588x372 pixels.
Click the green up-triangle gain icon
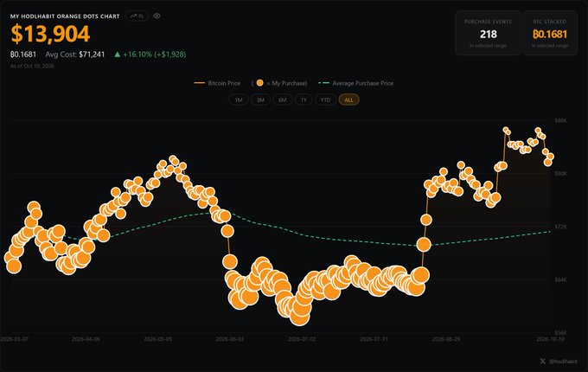(x=118, y=55)
